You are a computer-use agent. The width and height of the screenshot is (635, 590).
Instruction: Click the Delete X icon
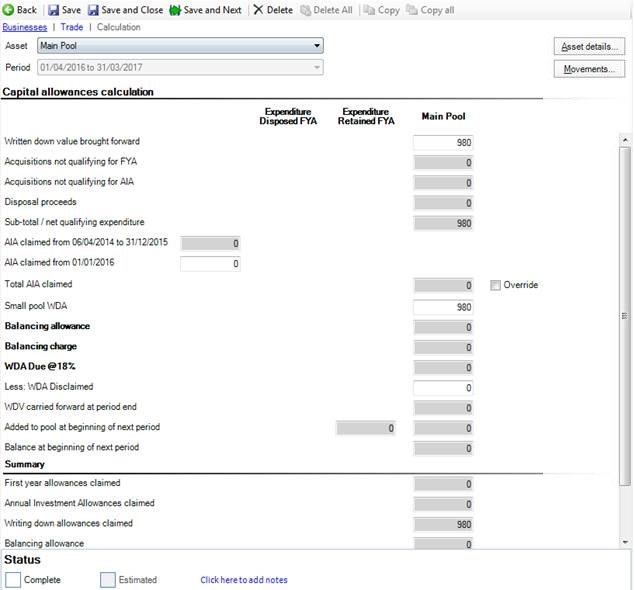pyautogui.click(x=258, y=10)
